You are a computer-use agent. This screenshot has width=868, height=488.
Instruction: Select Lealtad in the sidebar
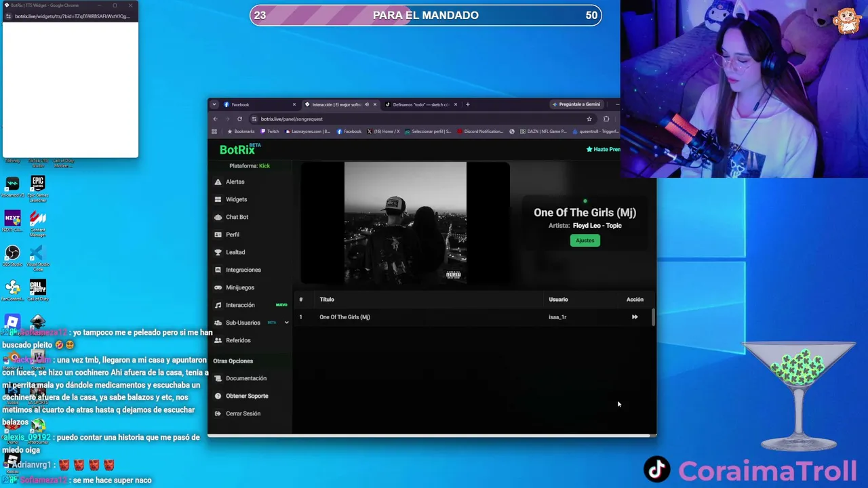point(235,252)
